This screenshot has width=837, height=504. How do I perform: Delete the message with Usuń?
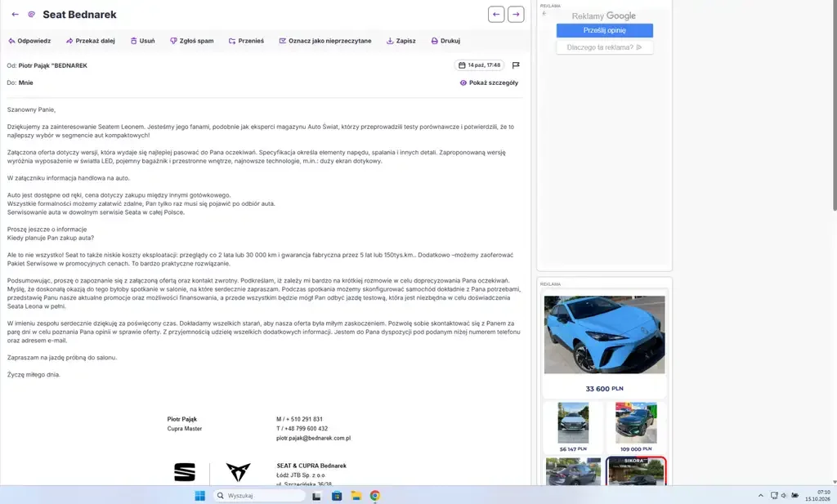tap(142, 41)
